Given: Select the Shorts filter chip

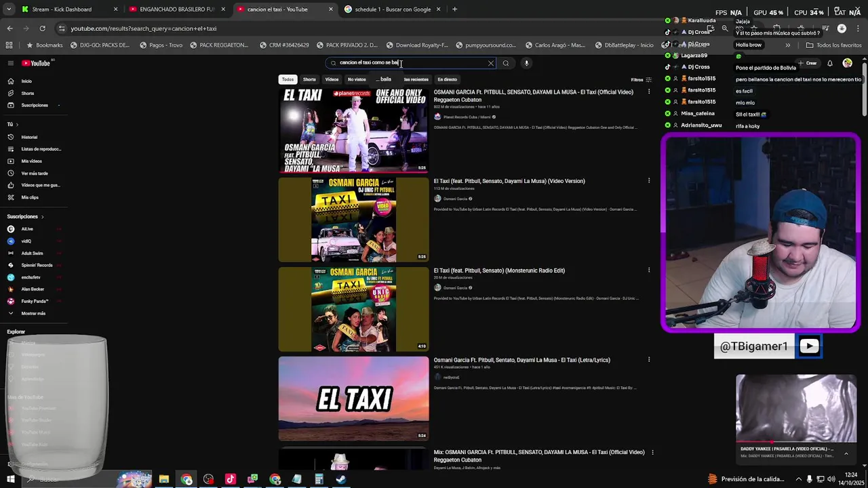Looking at the screenshot, I should click(x=309, y=79).
